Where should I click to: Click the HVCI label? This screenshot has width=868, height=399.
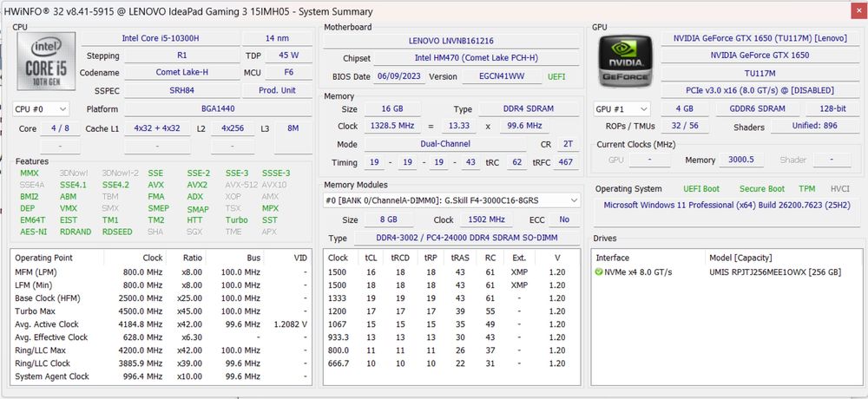839,189
